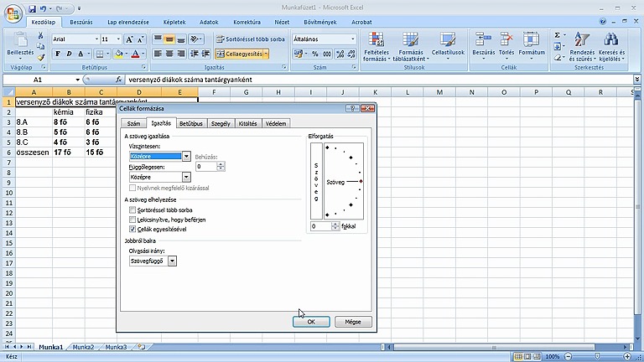Viewport: 644px width, 362px height.
Task: Expand the Vízszintesen alignment dropdown
Action: tap(186, 156)
